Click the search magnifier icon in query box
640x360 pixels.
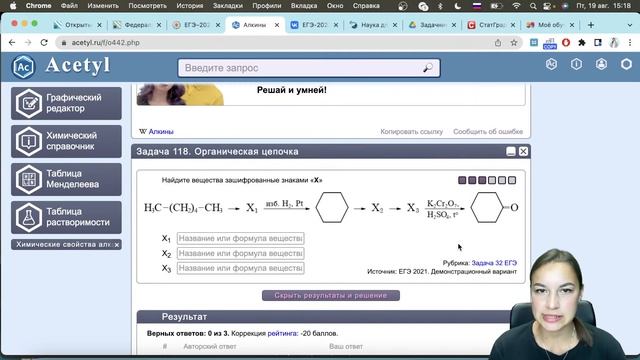pos(427,68)
